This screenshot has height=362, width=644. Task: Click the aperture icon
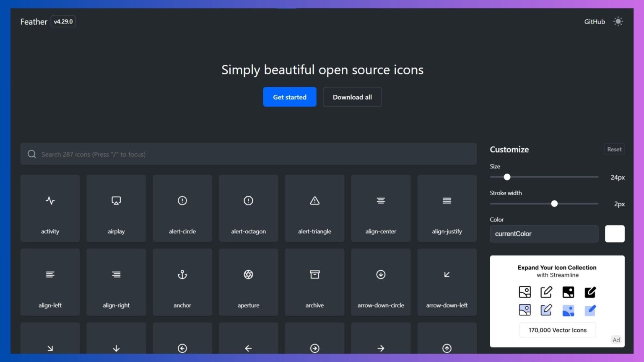[x=248, y=282]
